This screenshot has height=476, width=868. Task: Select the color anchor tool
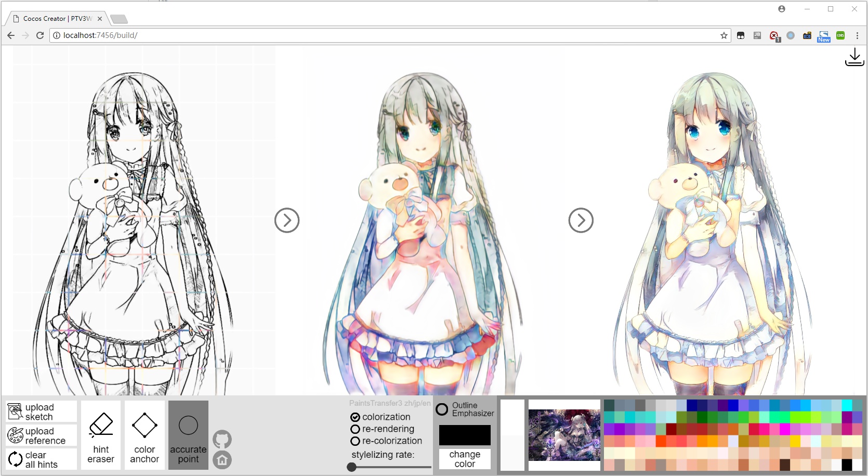click(144, 435)
